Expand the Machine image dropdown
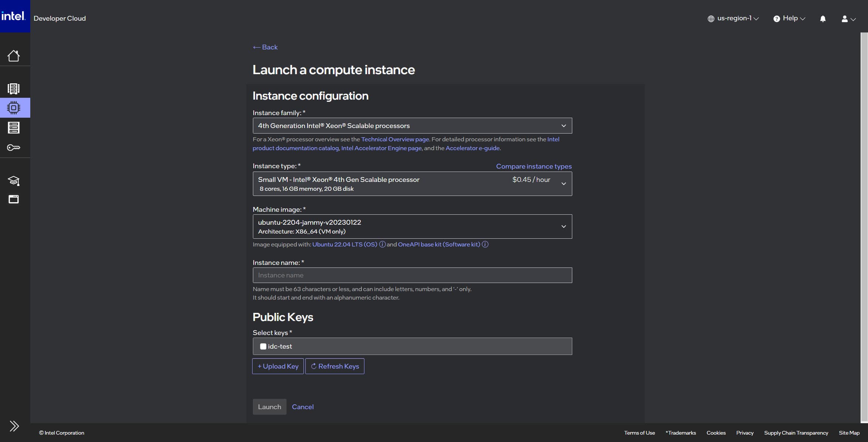This screenshot has height=442, width=868. tap(412, 227)
